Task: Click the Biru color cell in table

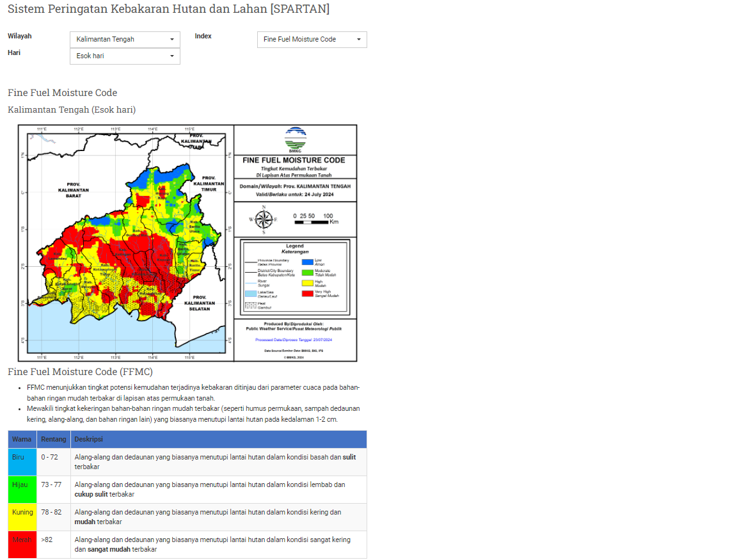Action: click(x=22, y=461)
